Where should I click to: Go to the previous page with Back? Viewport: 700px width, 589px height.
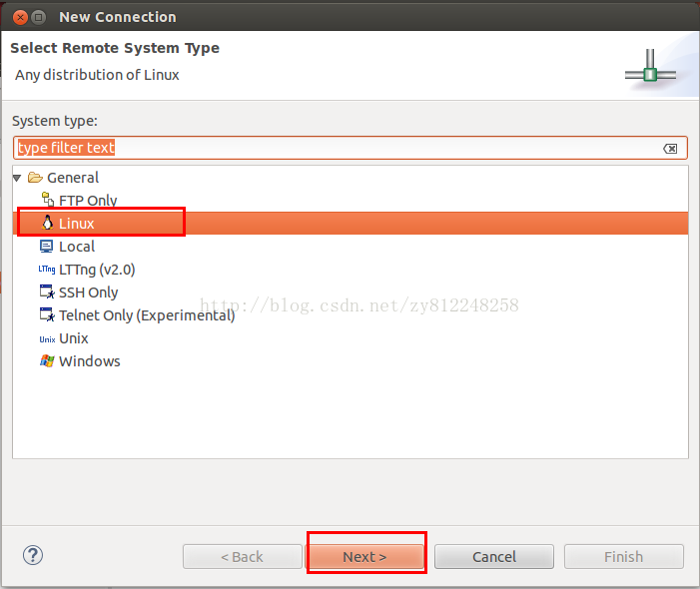(x=242, y=557)
